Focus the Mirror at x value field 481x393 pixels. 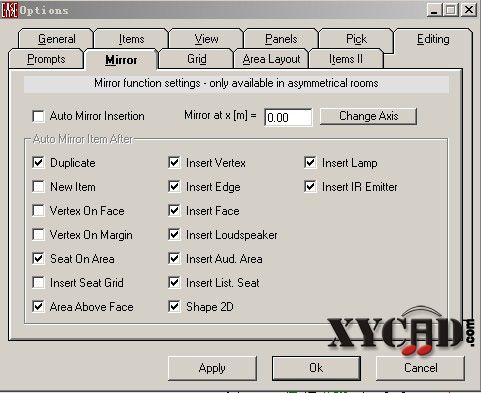288,117
